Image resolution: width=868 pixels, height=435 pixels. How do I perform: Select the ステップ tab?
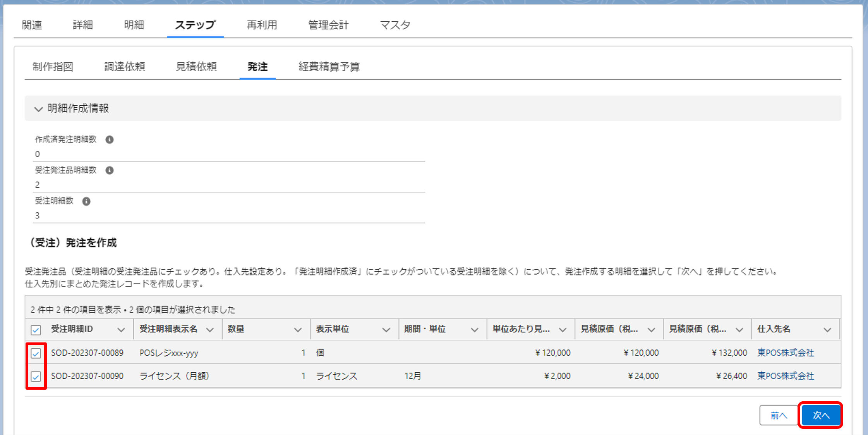(195, 25)
